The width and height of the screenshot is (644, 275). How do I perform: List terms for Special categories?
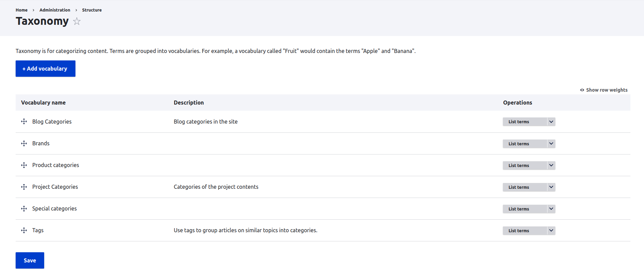519,209
